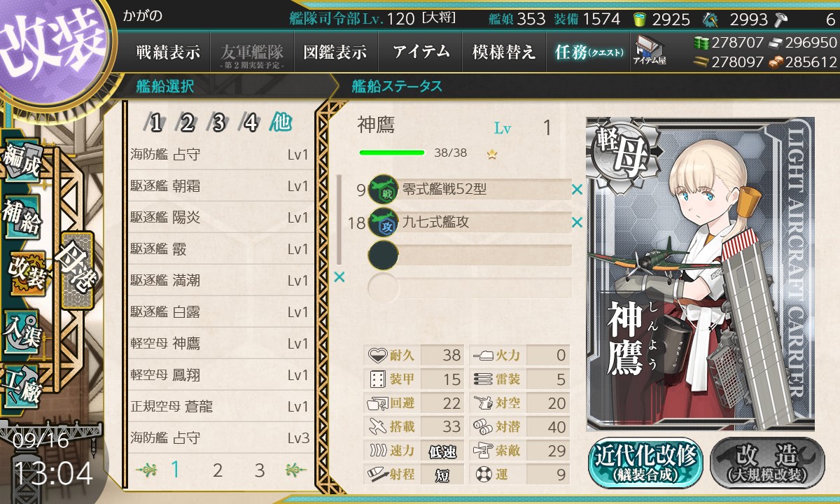Select the 九七式艦攻 torpedo bomber icon
The width and height of the screenshot is (840, 504).
pyautogui.click(x=383, y=222)
